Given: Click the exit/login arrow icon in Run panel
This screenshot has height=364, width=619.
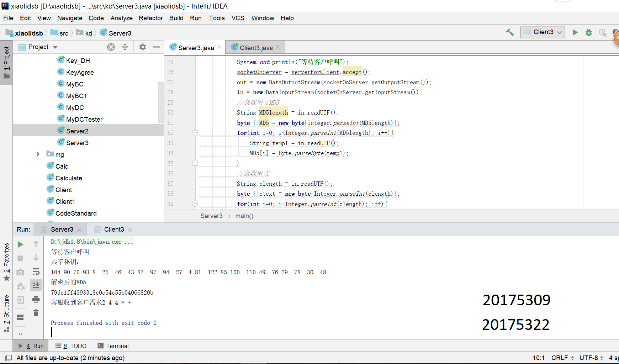Looking at the screenshot, I should point(20,300).
